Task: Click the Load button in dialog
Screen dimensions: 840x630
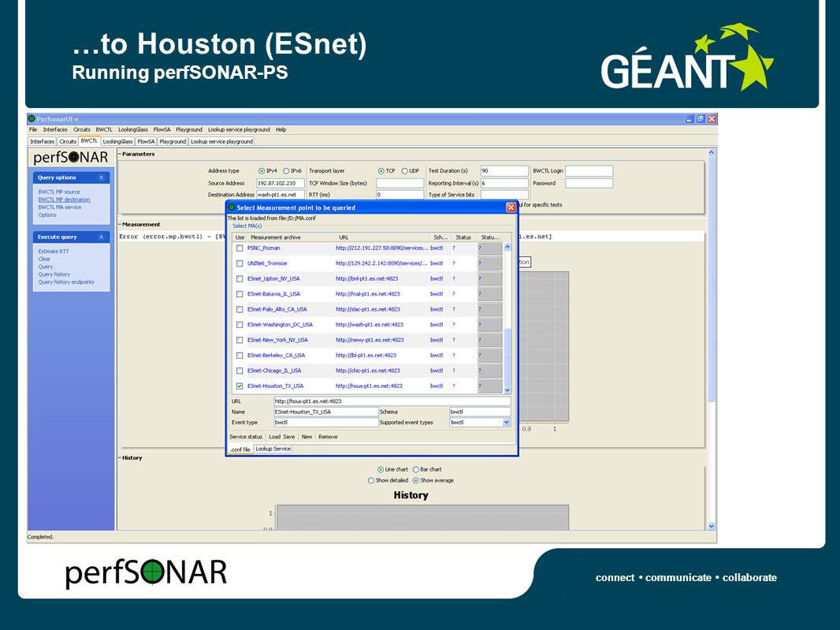Action: [275, 437]
